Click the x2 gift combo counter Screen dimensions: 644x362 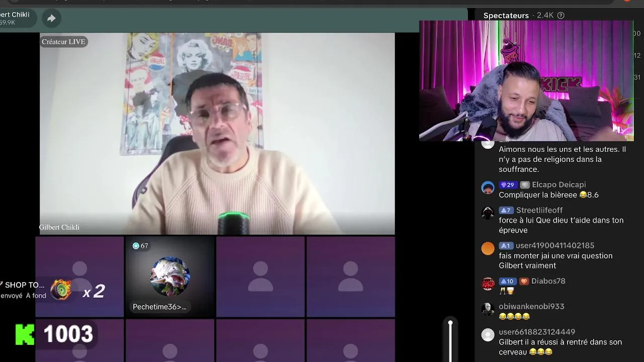tap(94, 291)
